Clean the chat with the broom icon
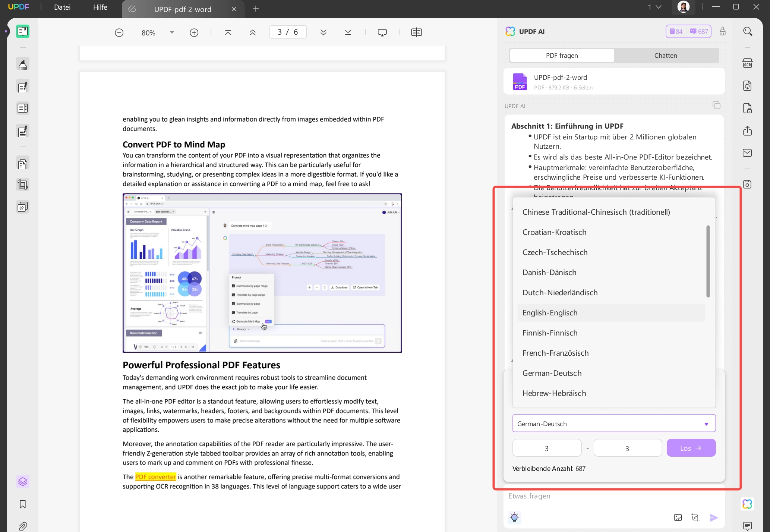Viewport: 770px width, 532px height. click(x=723, y=31)
